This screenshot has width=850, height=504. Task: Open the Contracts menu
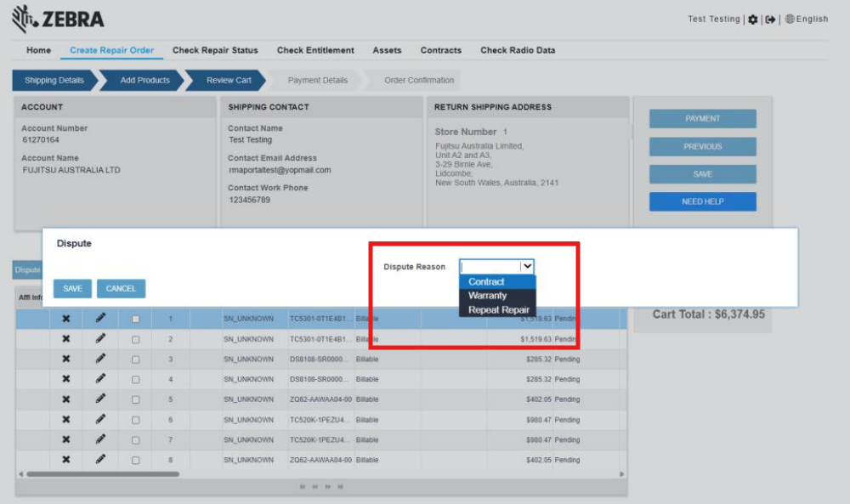click(x=441, y=50)
